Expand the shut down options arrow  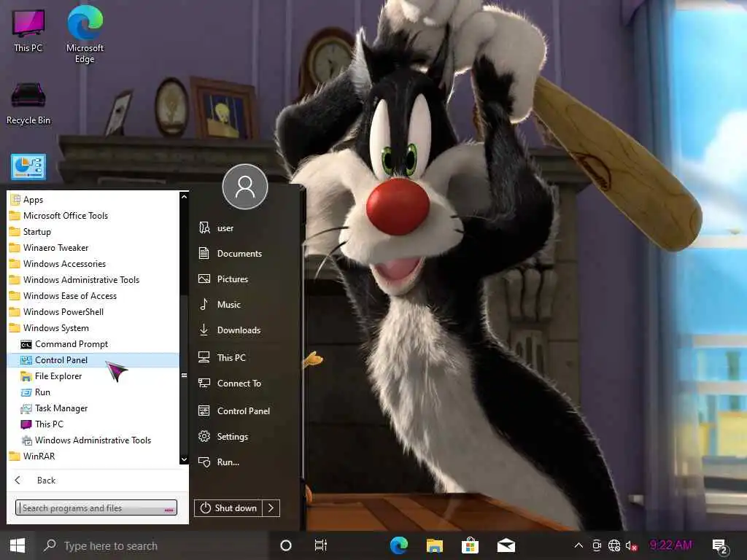[271, 508]
